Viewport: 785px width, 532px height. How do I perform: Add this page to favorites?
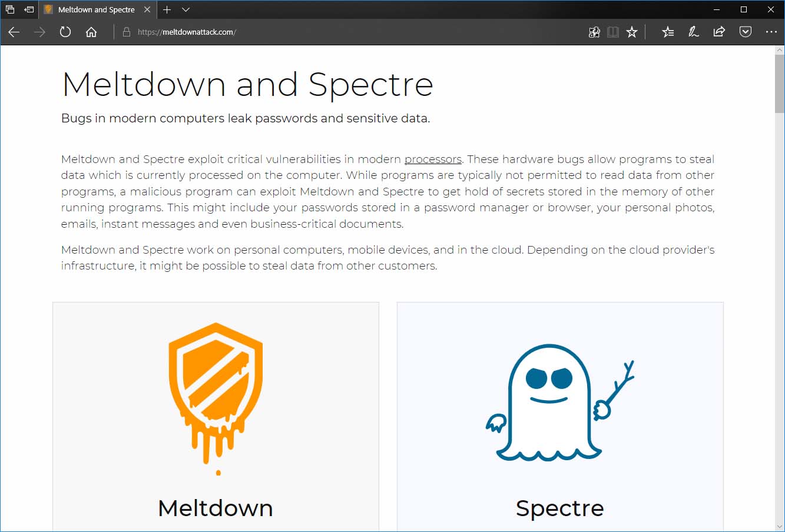pyautogui.click(x=632, y=32)
